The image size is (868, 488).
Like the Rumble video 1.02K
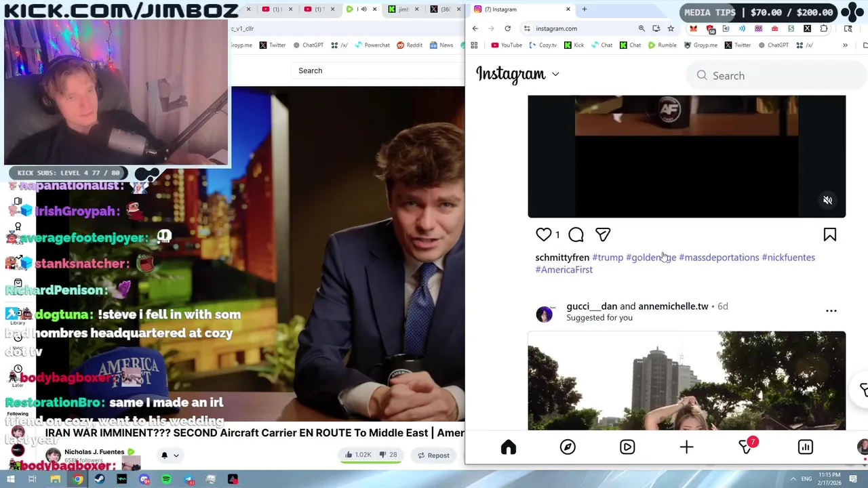click(359, 455)
